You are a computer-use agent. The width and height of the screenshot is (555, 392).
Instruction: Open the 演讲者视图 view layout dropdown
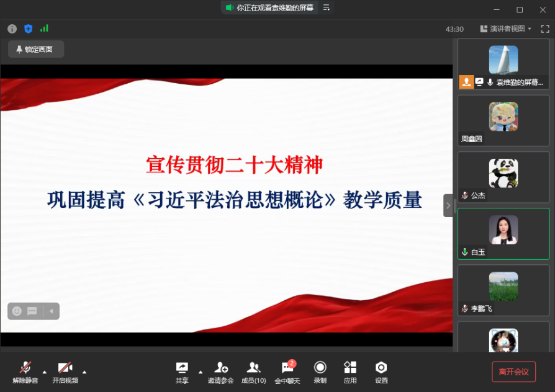point(506,29)
